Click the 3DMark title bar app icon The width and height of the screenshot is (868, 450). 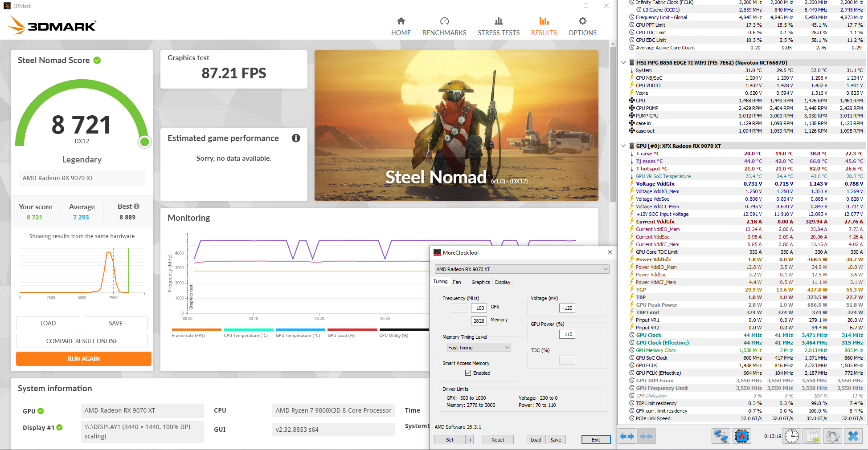pyautogui.click(x=7, y=6)
